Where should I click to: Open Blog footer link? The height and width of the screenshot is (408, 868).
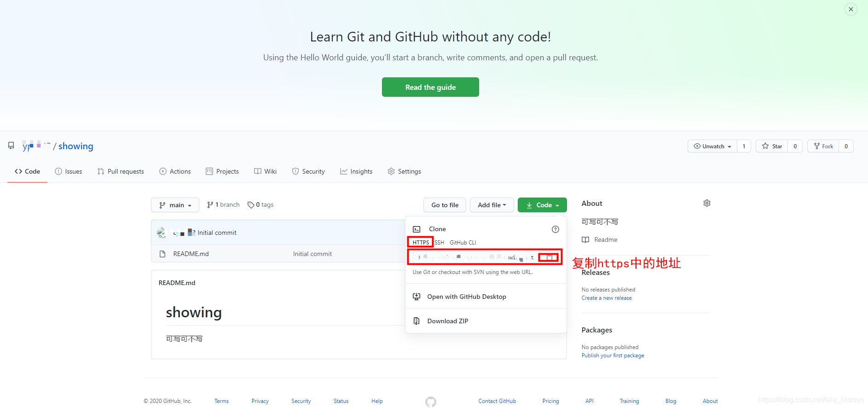click(671, 401)
